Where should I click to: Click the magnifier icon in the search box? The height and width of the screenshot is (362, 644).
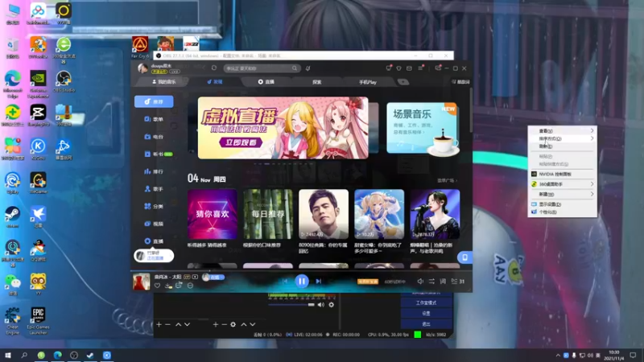point(295,68)
